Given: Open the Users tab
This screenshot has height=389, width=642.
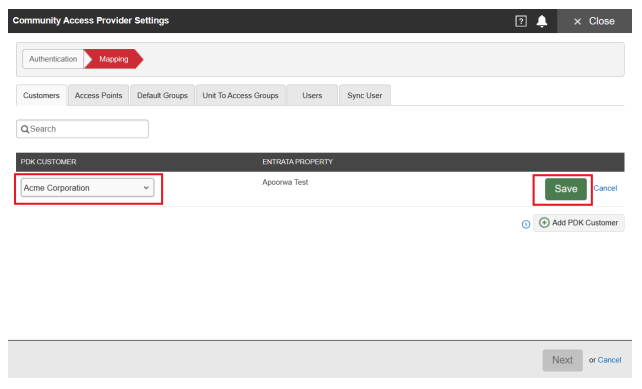Looking at the screenshot, I should pos(312,95).
